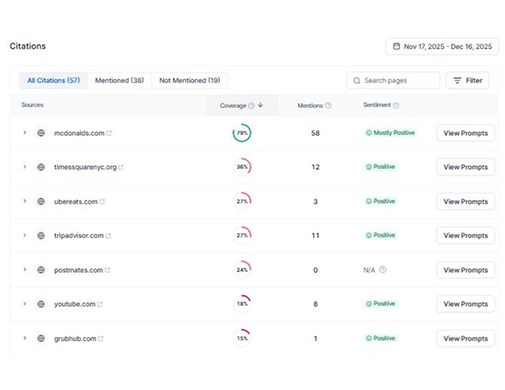
Task: Click the Citations page heading
Action: (28, 46)
